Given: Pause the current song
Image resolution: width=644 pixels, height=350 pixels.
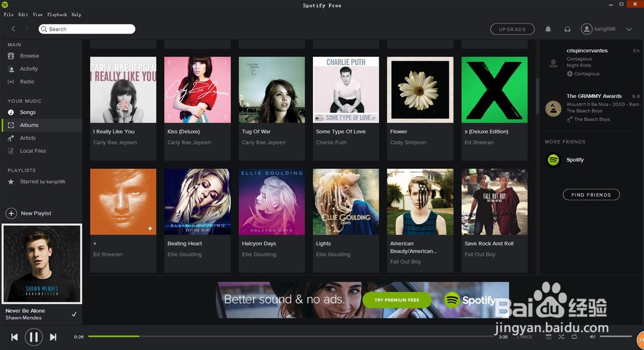Looking at the screenshot, I should pyautogui.click(x=33, y=337).
